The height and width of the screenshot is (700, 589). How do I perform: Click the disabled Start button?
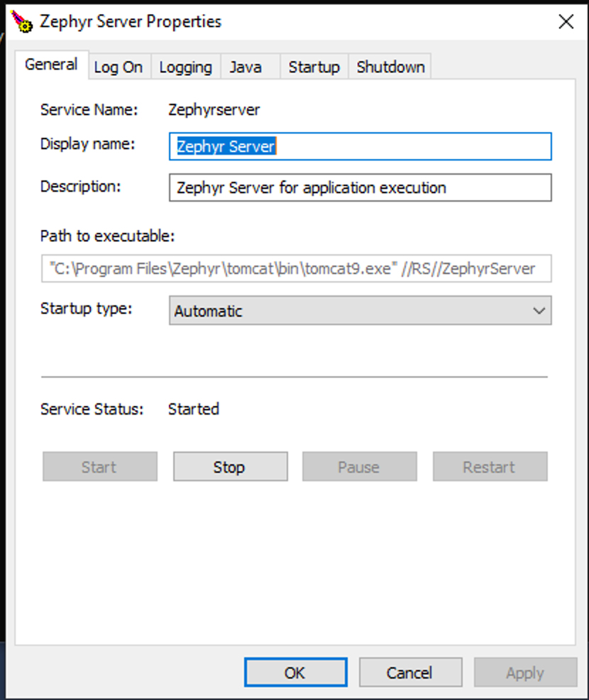(99, 467)
